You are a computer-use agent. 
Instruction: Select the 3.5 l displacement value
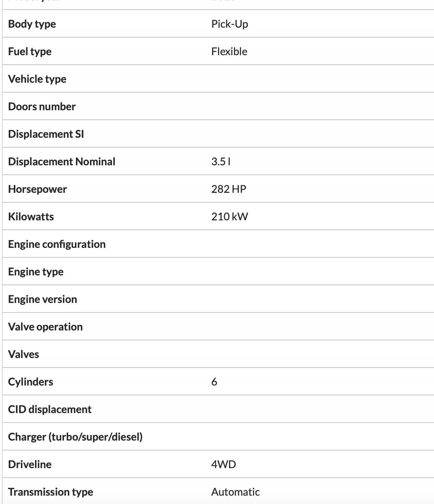(x=221, y=161)
